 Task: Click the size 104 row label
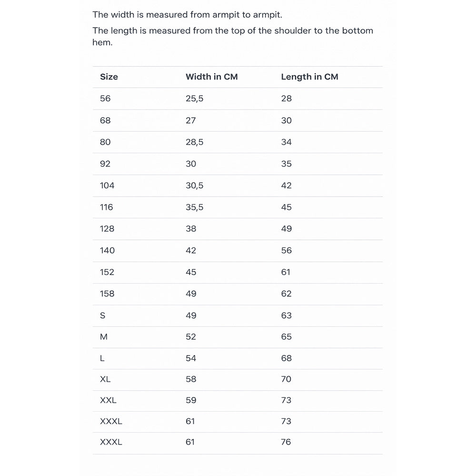pyautogui.click(x=107, y=186)
